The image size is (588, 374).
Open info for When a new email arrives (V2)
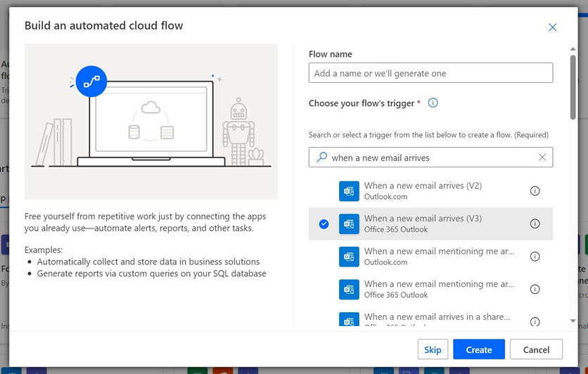(x=535, y=191)
